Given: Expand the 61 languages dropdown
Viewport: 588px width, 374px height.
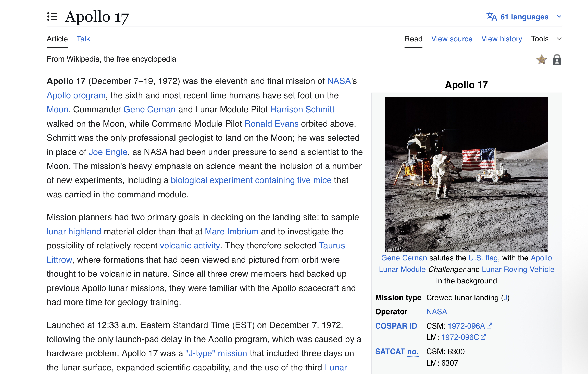Looking at the screenshot, I should [524, 17].
